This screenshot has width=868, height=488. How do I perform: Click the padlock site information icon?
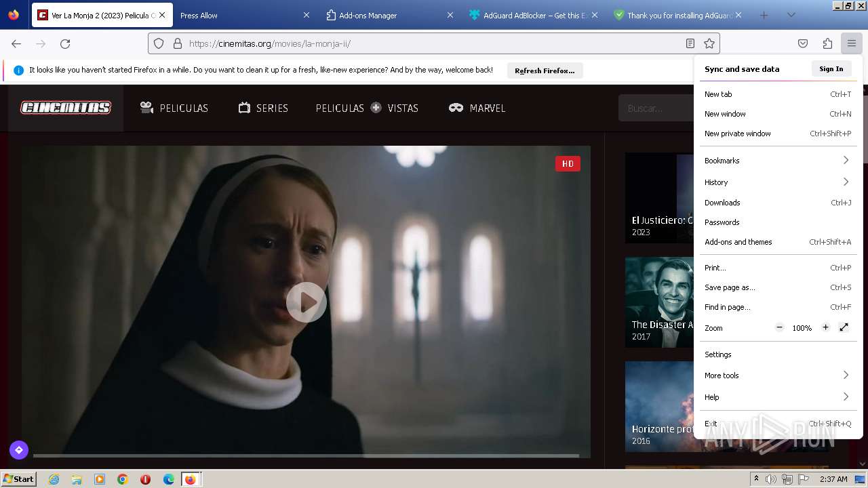[x=178, y=43]
